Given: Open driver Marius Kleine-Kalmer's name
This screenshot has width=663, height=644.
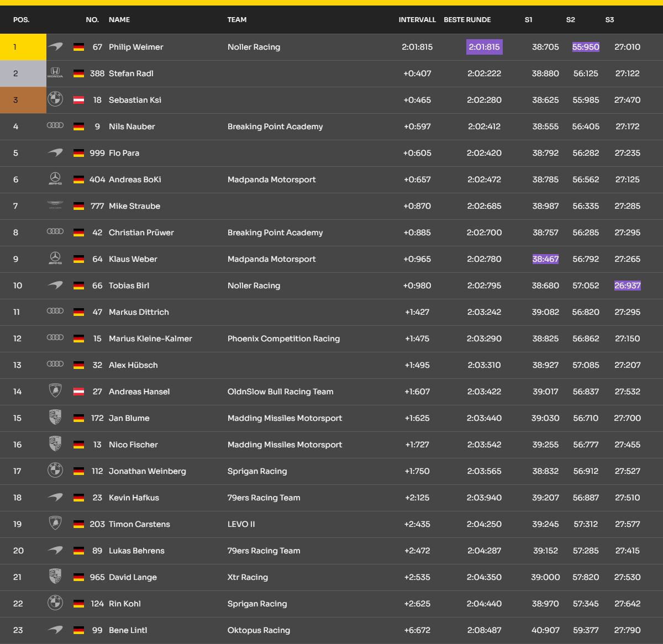Looking at the screenshot, I should [x=150, y=339].
